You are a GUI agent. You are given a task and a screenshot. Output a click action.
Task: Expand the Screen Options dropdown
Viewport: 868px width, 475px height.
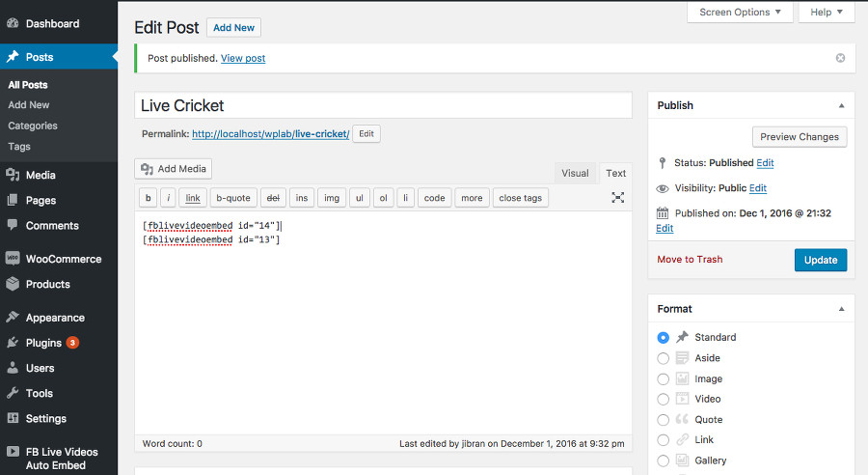click(x=741, y=13)
